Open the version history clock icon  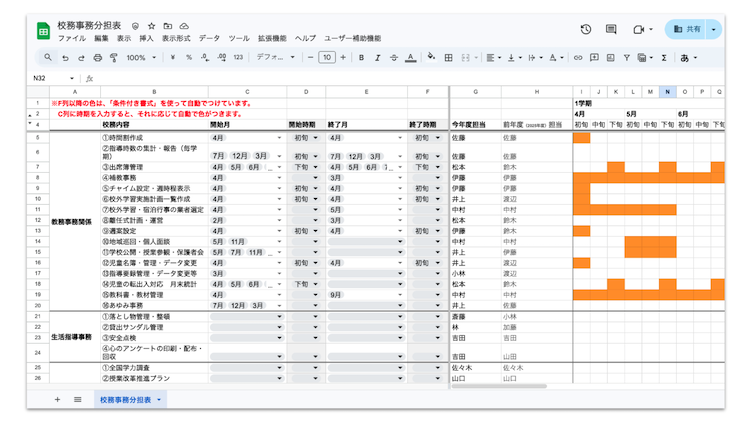586,30
